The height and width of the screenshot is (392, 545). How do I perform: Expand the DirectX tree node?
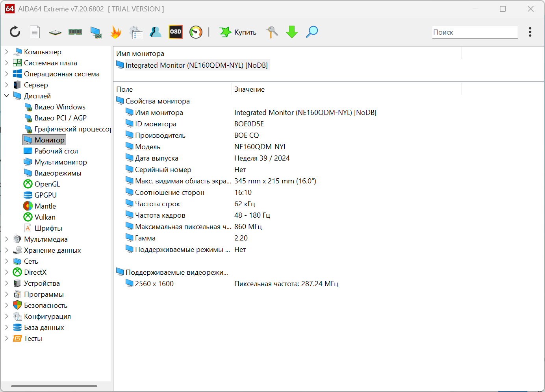click(x=6, y=272)
